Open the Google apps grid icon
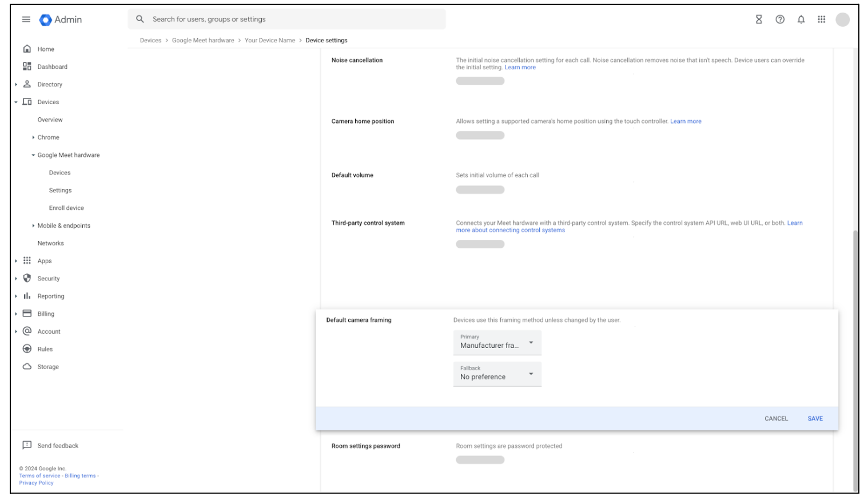 (x=822, y=19)
